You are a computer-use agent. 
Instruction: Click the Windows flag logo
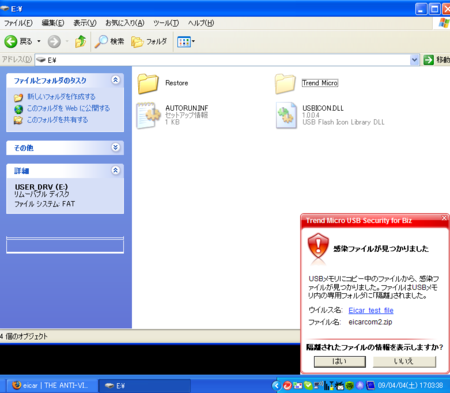coord(443,23)
